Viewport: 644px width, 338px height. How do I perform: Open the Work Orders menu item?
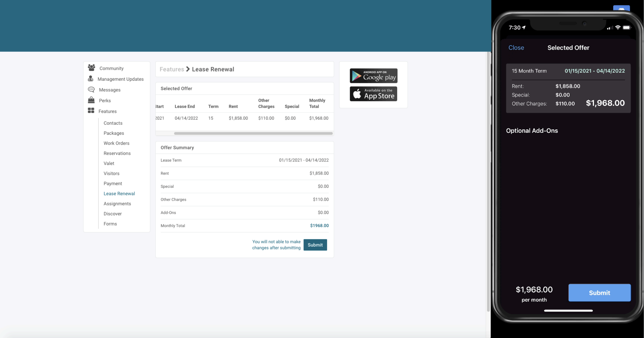116,143
